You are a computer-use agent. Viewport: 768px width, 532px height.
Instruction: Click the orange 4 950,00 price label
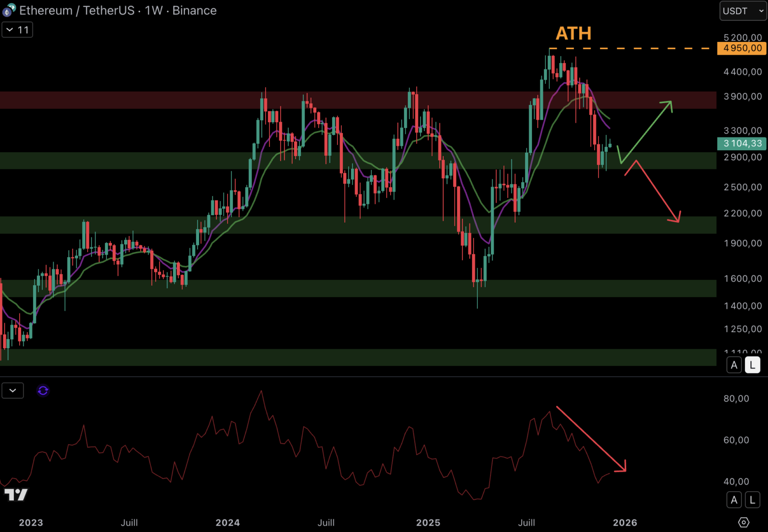point(742,48)
